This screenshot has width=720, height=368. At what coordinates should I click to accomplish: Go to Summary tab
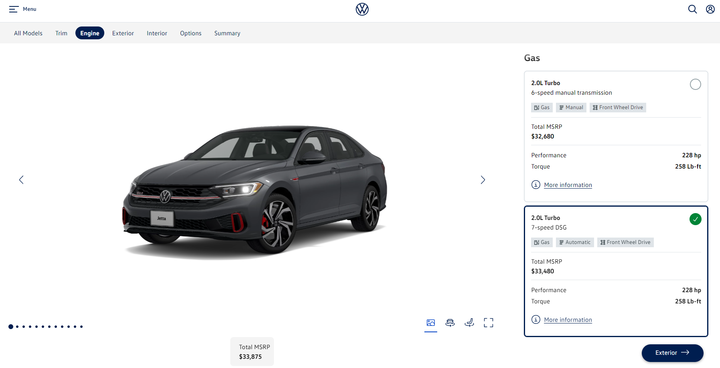click(x=227, y=33)
